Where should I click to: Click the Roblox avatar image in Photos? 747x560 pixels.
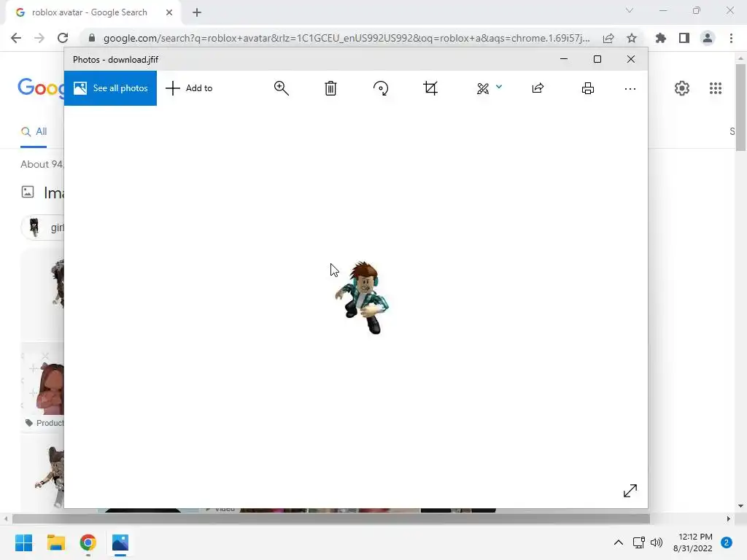363,297
